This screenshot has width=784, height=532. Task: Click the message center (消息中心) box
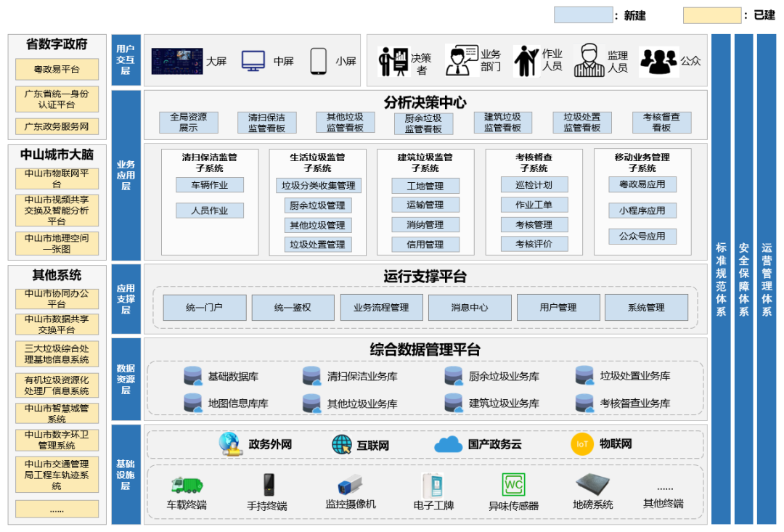[x=469, y=308]
